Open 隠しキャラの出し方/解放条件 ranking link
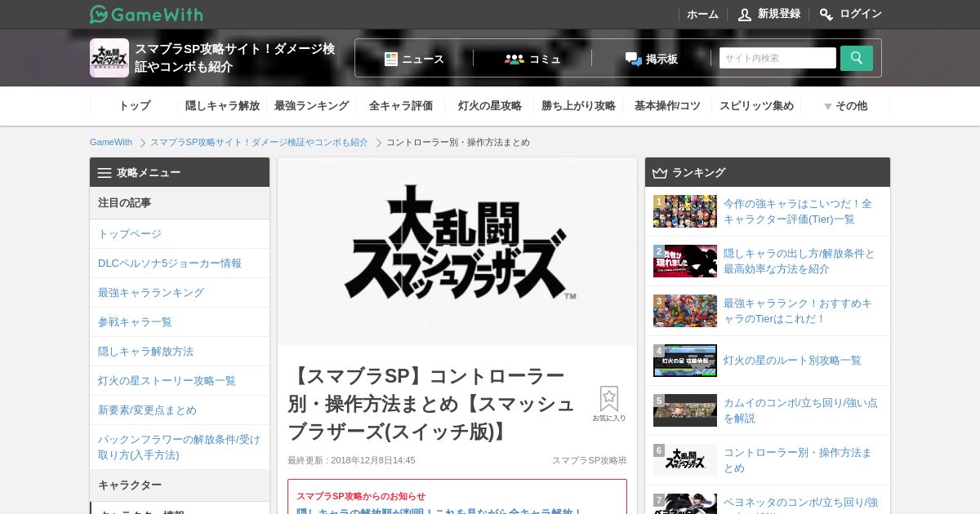 pos(799,261)
